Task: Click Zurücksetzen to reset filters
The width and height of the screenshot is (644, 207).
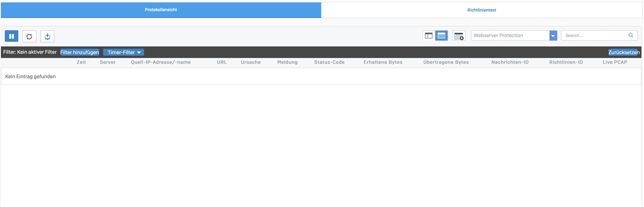Action: [x=623, y=52]
